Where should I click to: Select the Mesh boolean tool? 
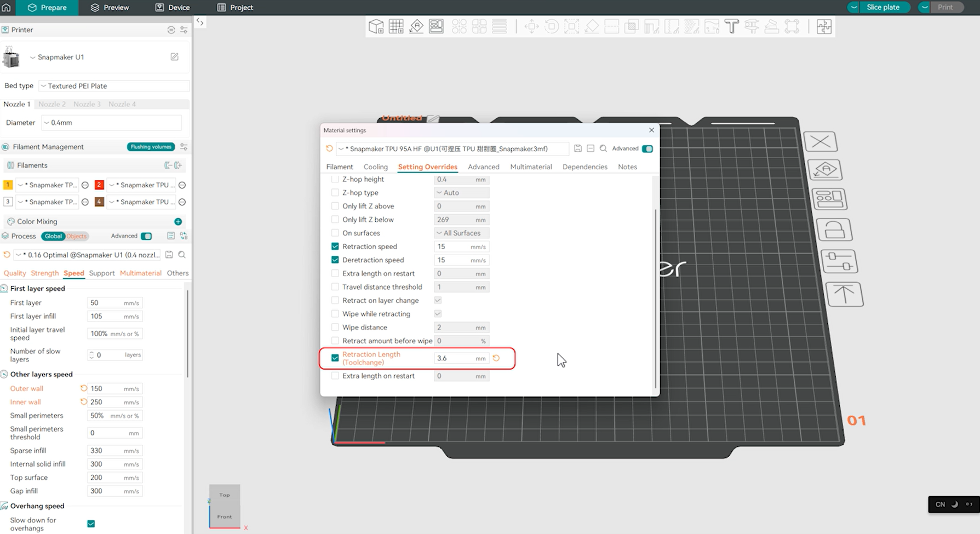[632, 26]
